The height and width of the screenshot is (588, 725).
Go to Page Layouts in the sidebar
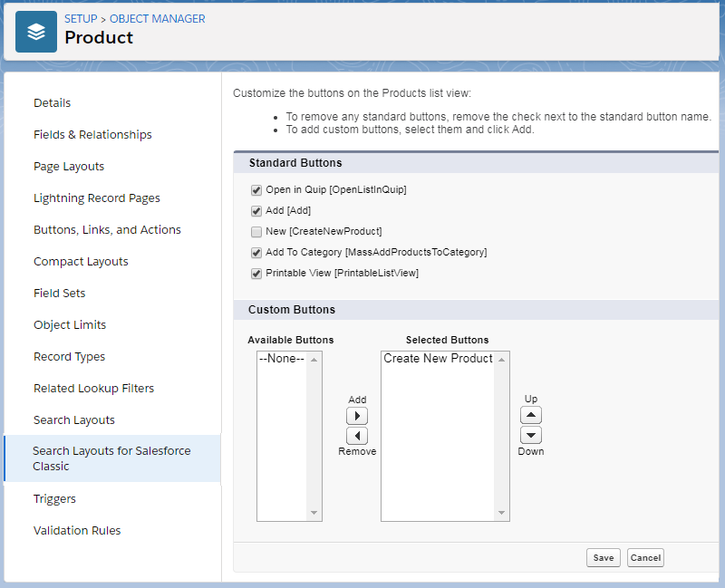(69, 166)
